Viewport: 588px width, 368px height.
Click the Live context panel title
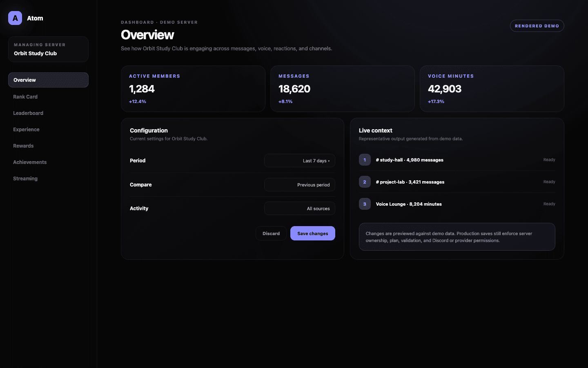[x=376, y=130]
